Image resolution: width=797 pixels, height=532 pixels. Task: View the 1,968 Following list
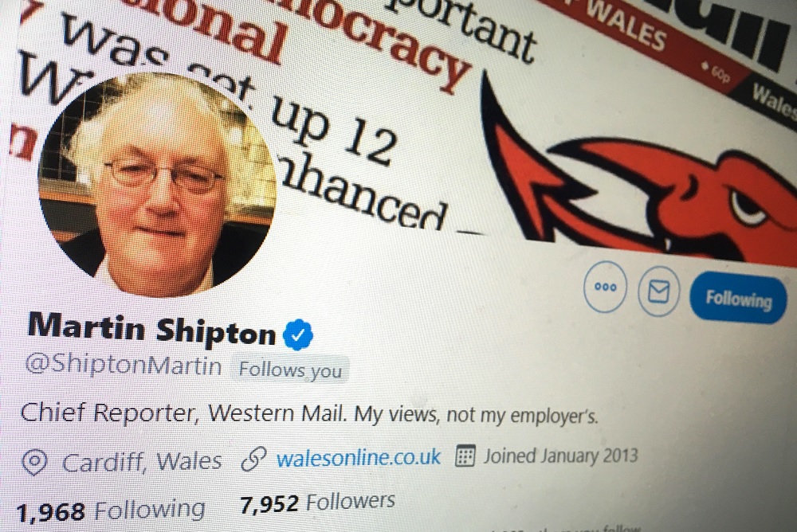point(111,510)
